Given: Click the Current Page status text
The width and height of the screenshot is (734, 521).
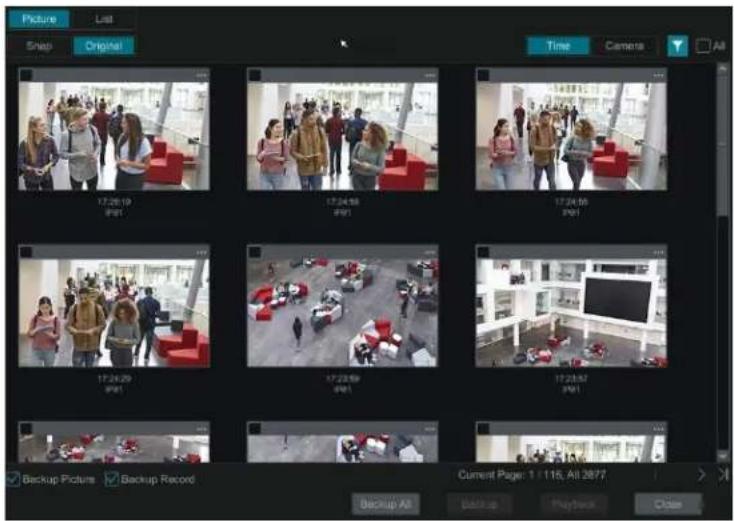Looking at the screenshot, I should 532,475.
